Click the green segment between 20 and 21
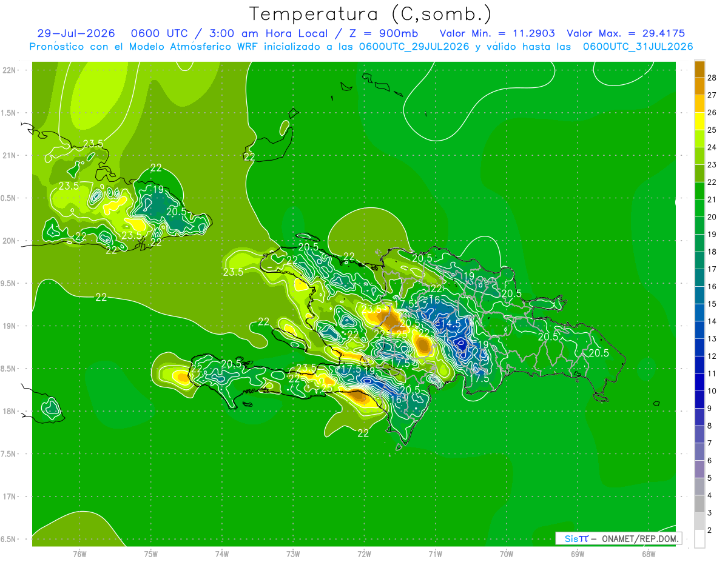This screenshot has width=728, height=562. 699,209
